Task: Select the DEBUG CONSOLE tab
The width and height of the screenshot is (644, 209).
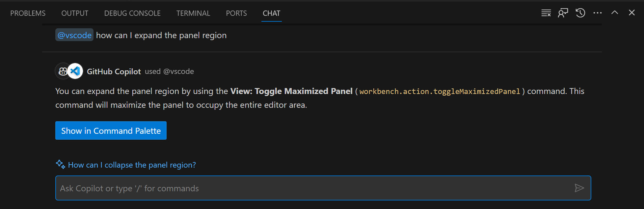Action: point(132,13)
